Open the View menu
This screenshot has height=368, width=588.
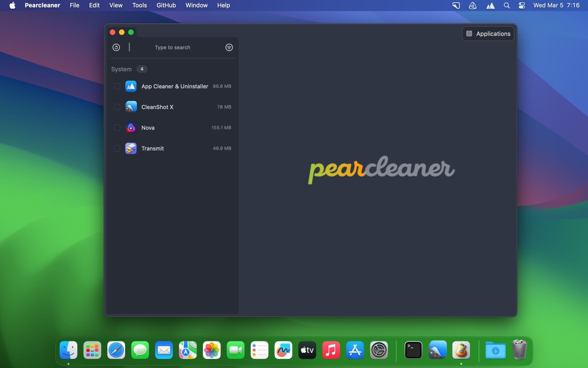tap(116, 5)
